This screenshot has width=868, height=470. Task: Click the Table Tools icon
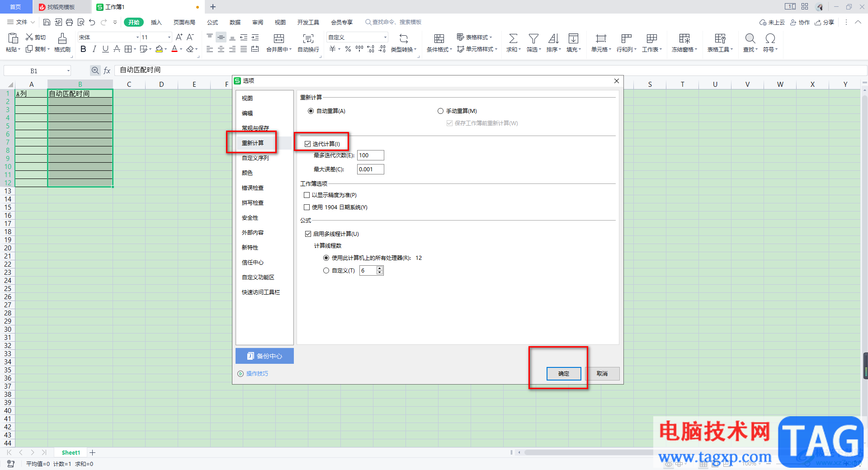tap(720, 38)
